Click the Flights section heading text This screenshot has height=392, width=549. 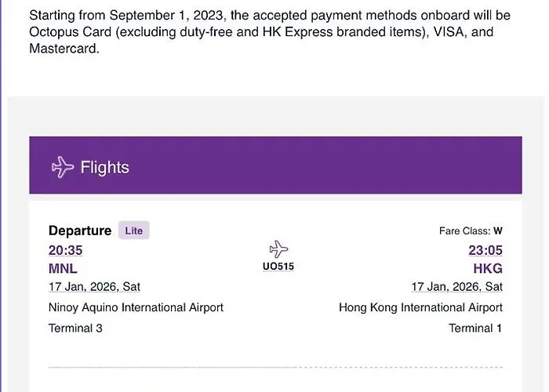pyautogui.click(x=104, y=167)
